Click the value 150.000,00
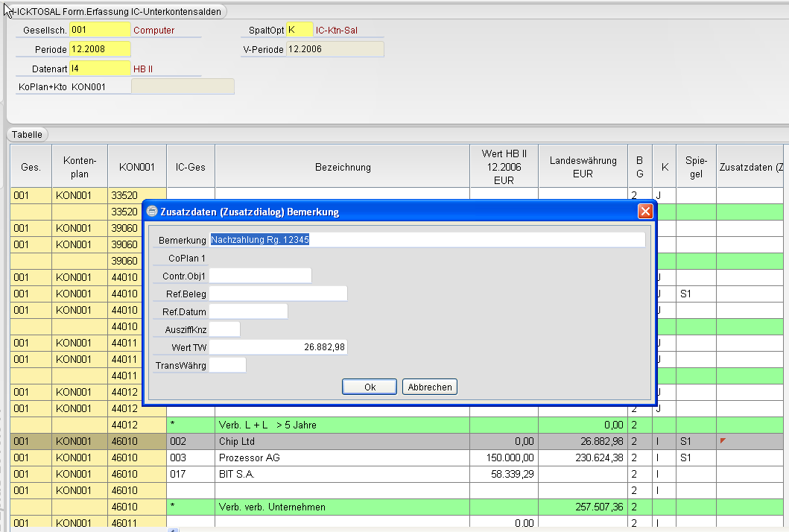The image size is (789, 532). pyautogui.click(x=510, y=457)
